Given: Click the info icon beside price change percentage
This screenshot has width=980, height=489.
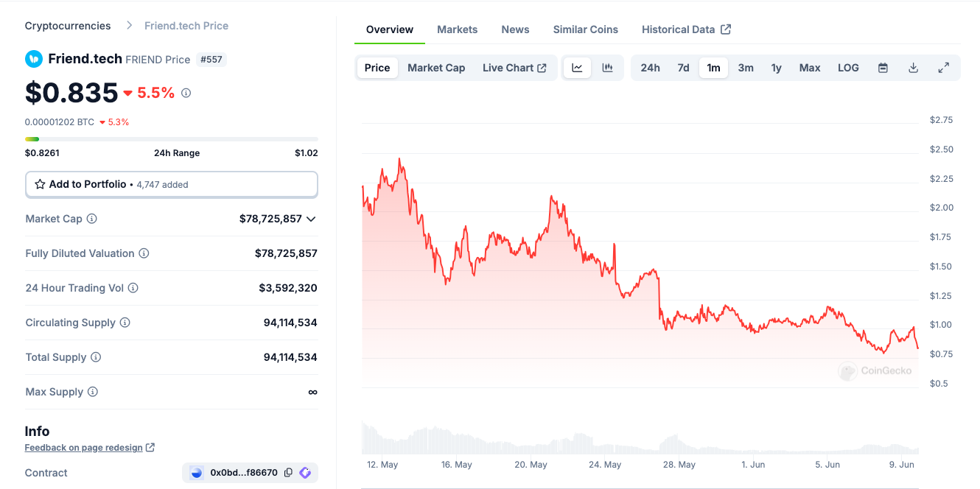Looking at the screenshot, I should (x=186, y=93).
